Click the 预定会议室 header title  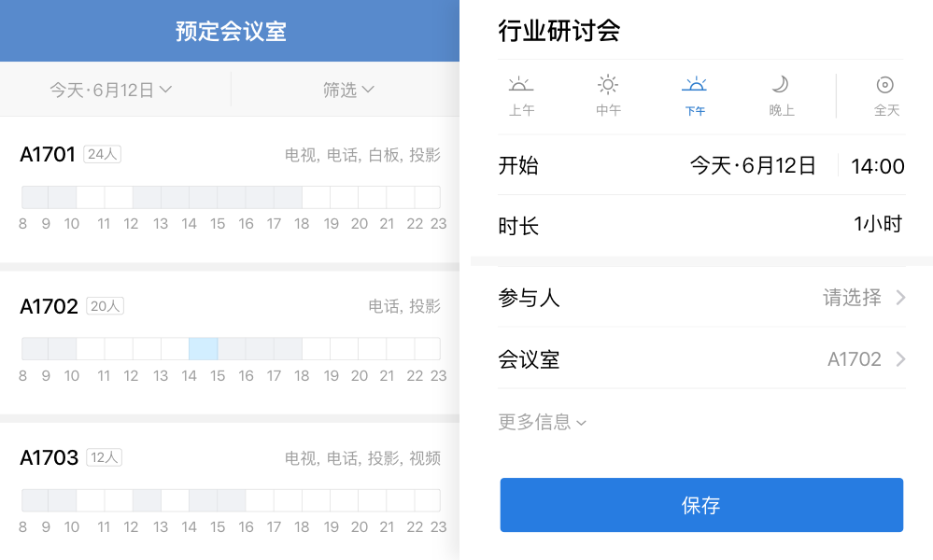tap(231, 31)
